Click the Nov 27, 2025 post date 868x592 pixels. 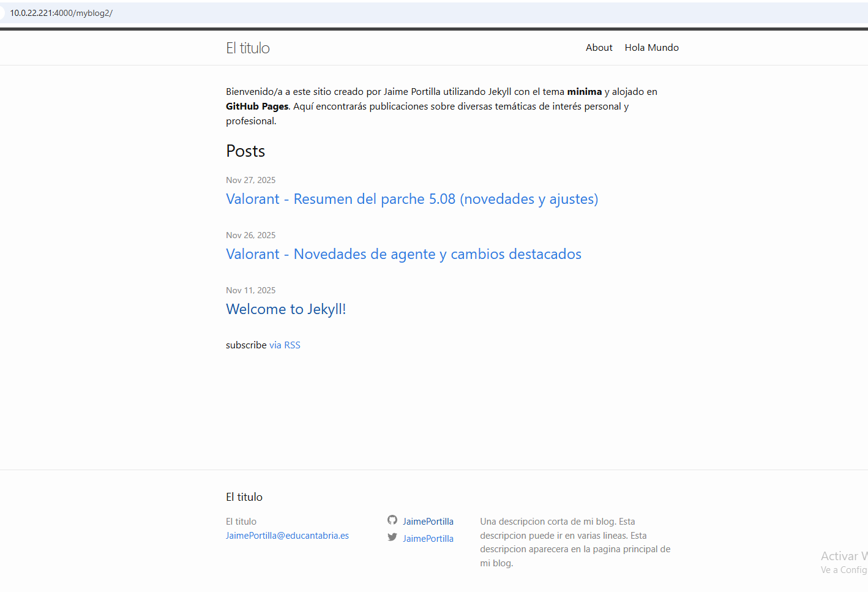click(x=250, y=180)
